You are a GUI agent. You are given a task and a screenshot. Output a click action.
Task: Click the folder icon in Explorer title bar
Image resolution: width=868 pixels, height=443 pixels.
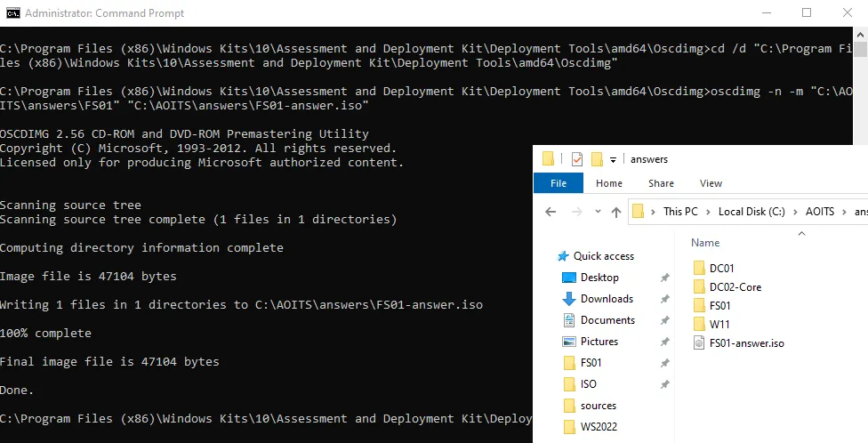point(548,159)
